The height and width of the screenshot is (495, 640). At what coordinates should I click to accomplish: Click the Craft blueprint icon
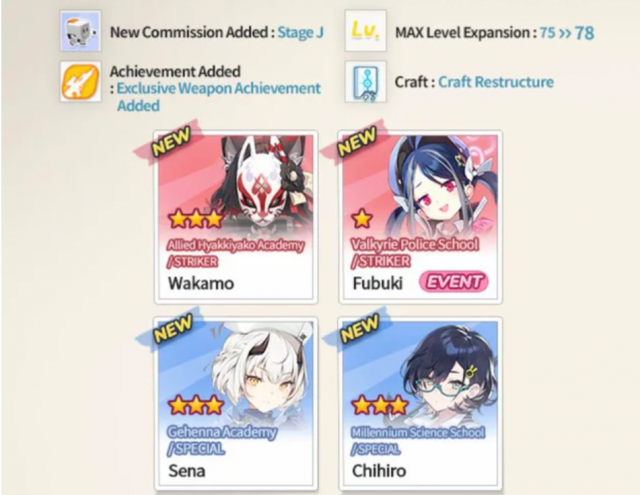(x=365, y=82)
